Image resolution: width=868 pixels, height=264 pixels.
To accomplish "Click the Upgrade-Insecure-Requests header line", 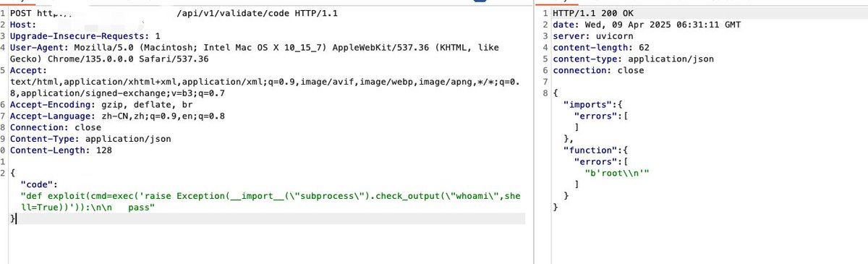I will [x=85, y=35].
